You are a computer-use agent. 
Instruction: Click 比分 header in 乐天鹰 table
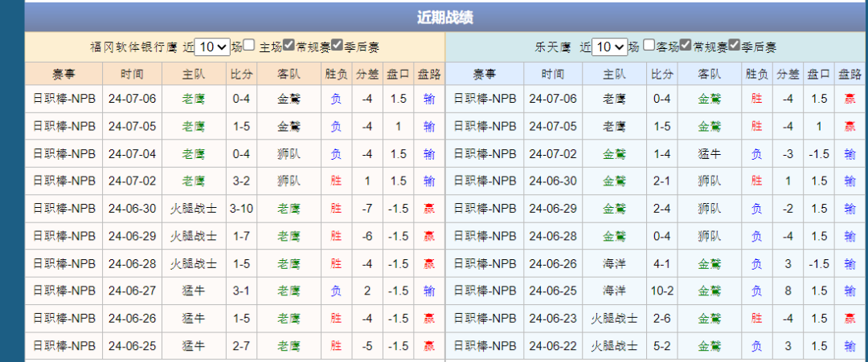(662, 74)
